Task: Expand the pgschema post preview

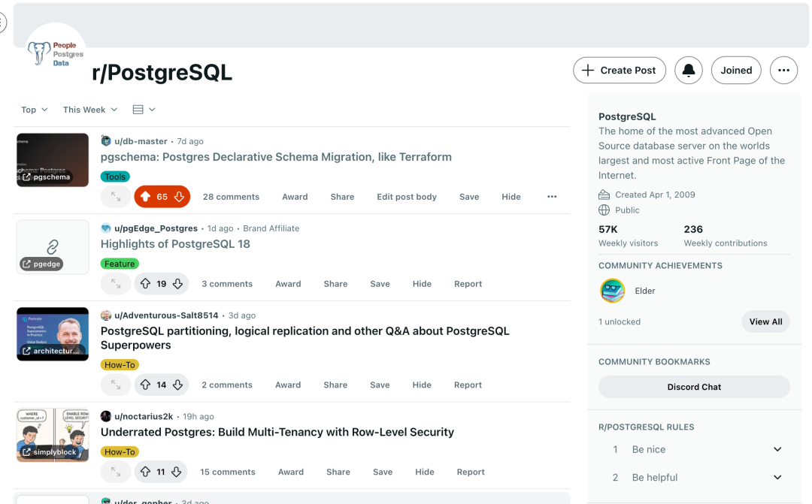Action: 116,197
